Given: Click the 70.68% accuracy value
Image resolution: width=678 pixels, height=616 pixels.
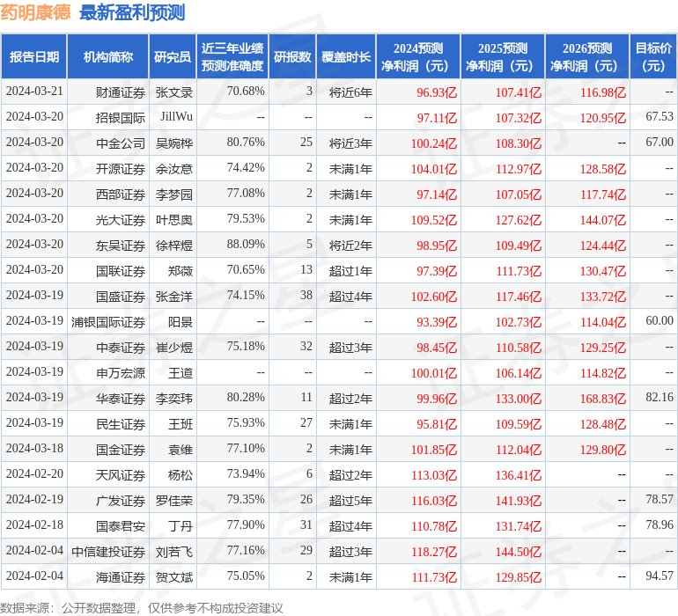Looking at the screenshot, I should (x=246, y=92).
